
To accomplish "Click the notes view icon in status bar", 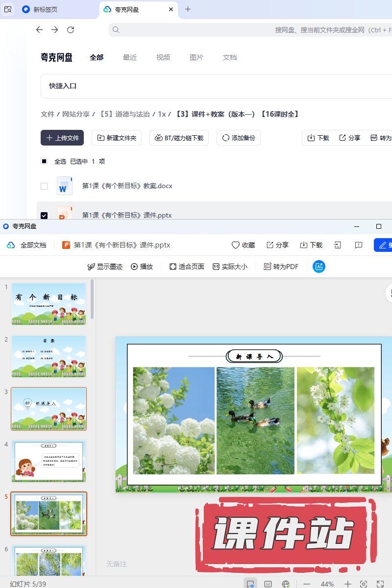I will click(x=268, y=584).
